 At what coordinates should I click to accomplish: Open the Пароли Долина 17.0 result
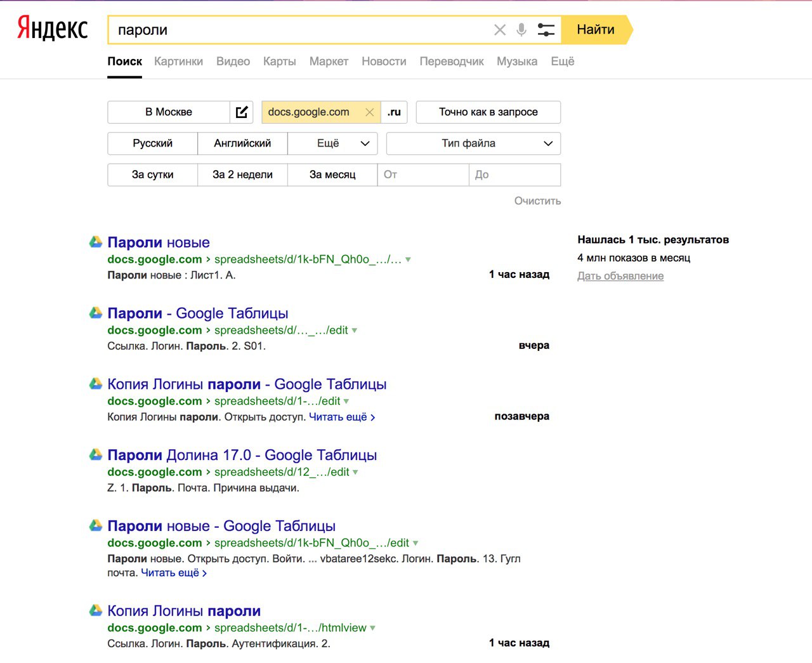pos(242,456)
